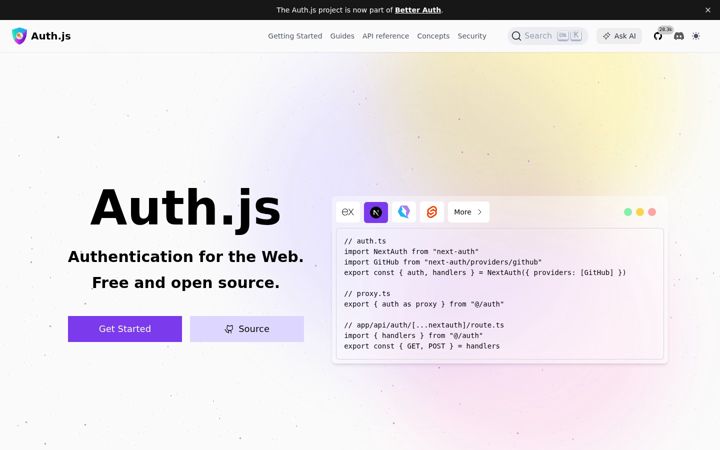Click the yellow window dot
The image size is (720, 450).
click(640, 212)
